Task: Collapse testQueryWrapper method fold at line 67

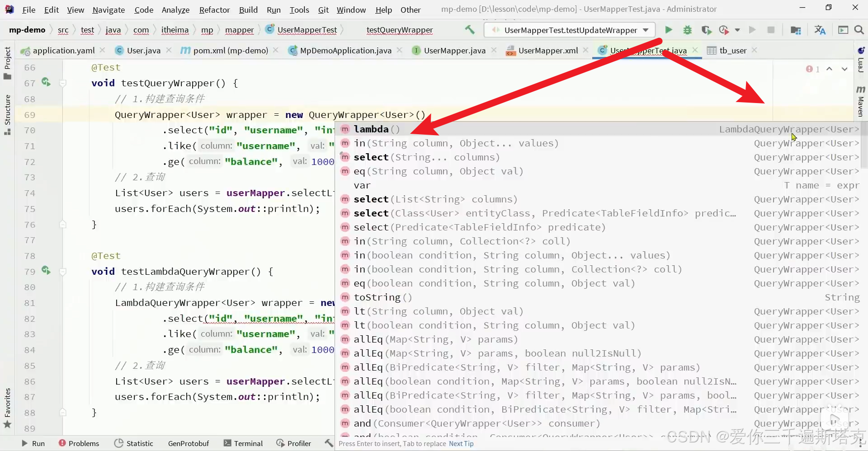Action: click(x=63, y=83)
